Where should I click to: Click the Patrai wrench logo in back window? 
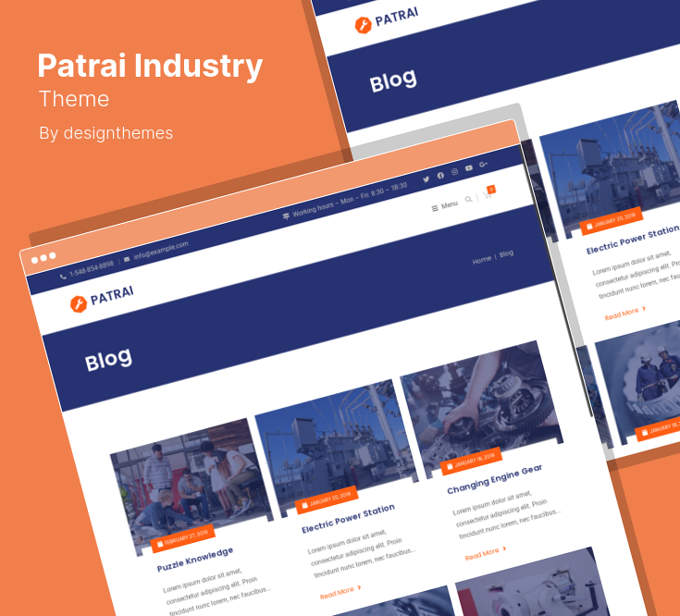click(x=364, y=25)
